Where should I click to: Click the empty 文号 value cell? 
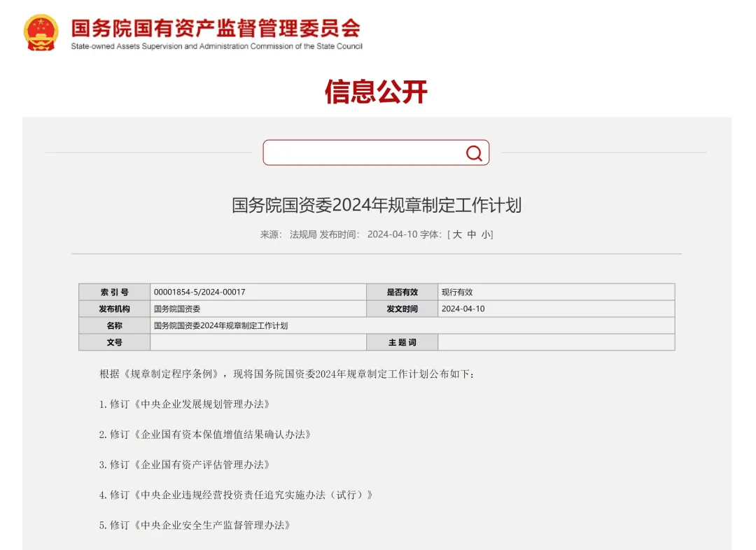point(258,342)
